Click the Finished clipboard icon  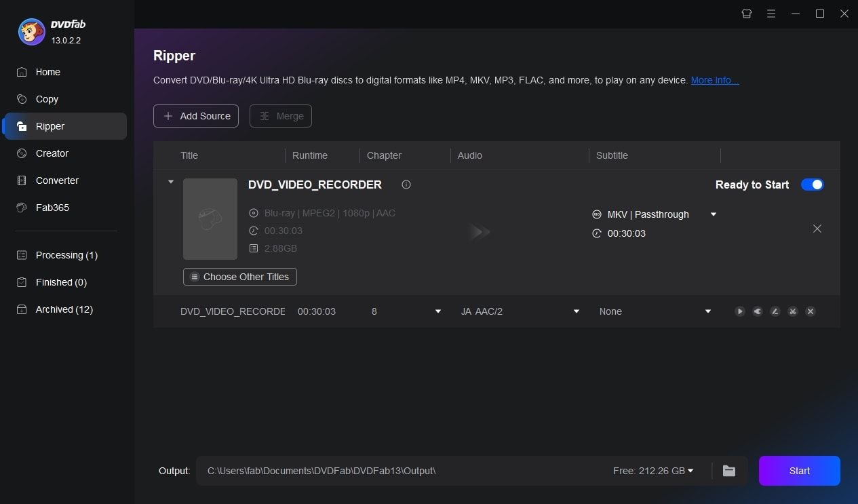click(x=22, y=282)
